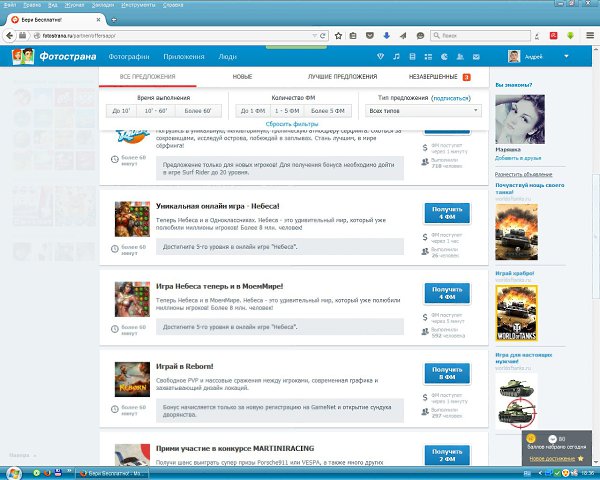
Task: Open the Firefox hamburger menu
Action: [x=590, y=36]
